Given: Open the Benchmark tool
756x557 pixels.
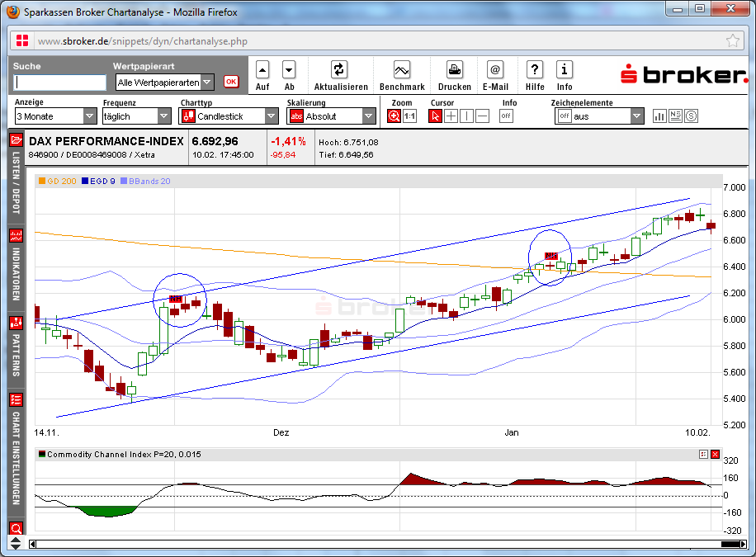Looking at the screenshot, I should pyautogui.click(x=402, y=70).
